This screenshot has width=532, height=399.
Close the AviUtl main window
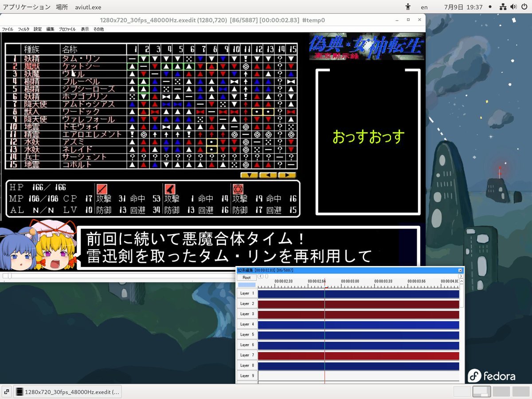click(x=419, y=20)
